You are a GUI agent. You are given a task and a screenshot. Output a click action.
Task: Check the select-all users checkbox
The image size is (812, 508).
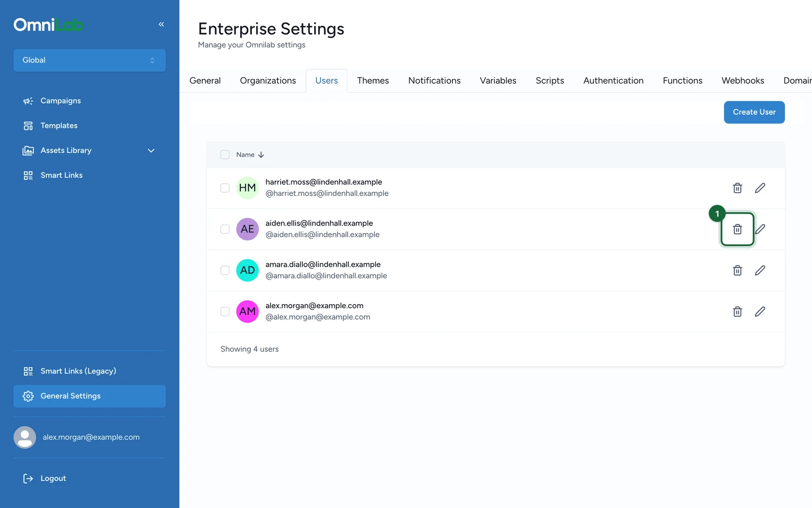pyautogui.click(x=225, y=155)
